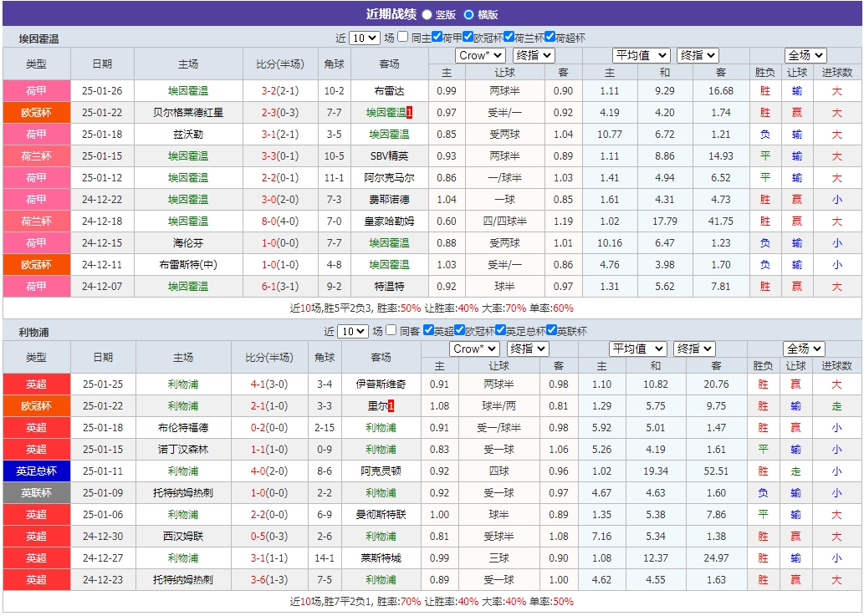Open the 全场 dropdown in the Liverpool section
The width and height of the screenshot is (864, 616).
[x=804, y=349]
